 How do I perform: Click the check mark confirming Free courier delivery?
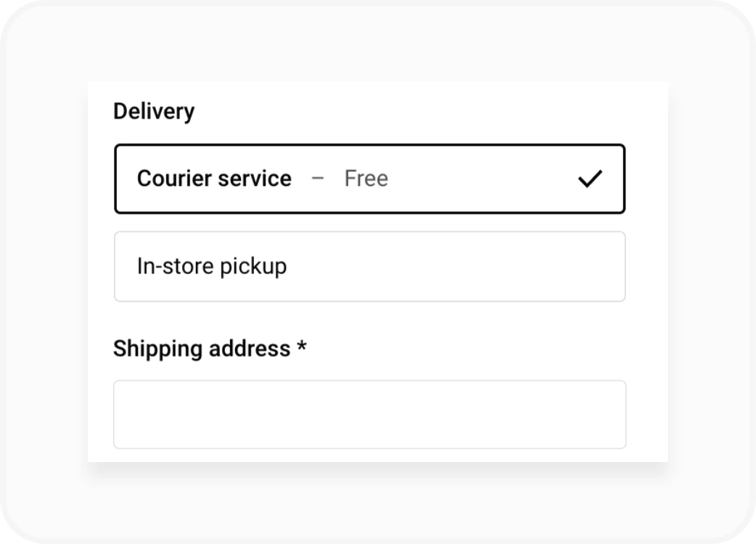pos(589,178)
